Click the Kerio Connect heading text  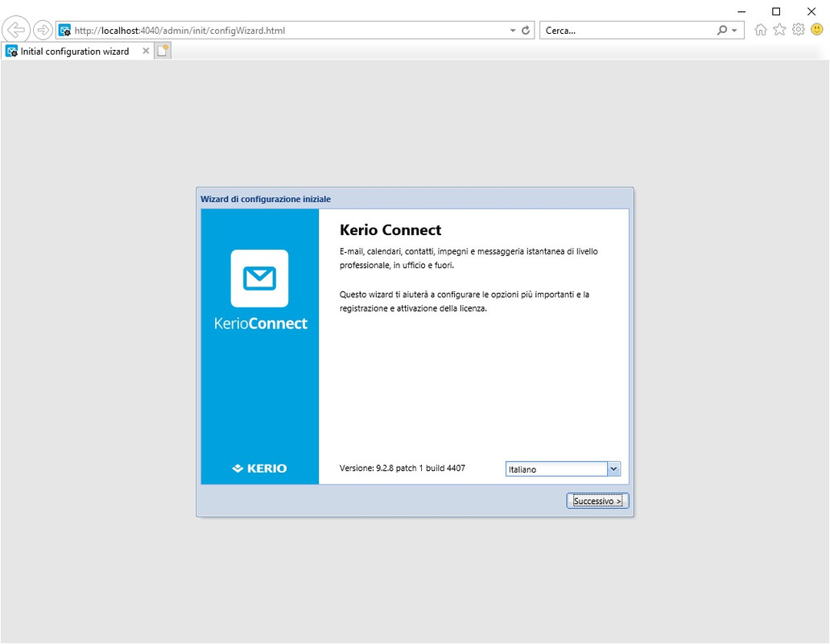390,230
